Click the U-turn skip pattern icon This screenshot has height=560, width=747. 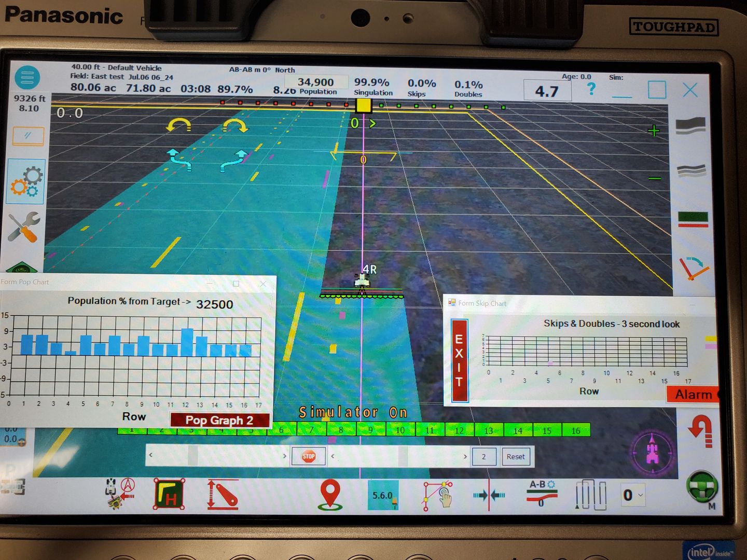coord(591,495)
